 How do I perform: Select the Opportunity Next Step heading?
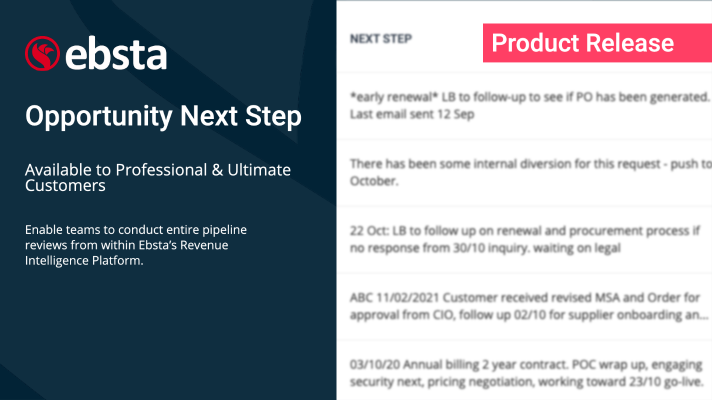tap(163, 117)
